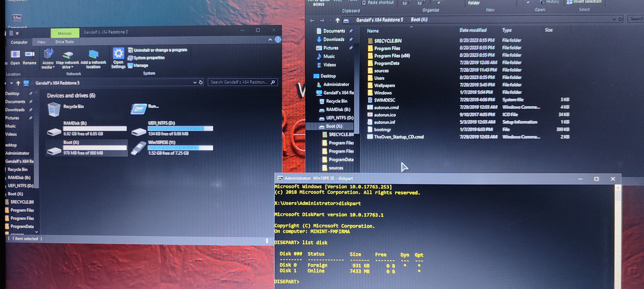
Task: Click the diskpart window's title bar icon
Action: (280, 178)
